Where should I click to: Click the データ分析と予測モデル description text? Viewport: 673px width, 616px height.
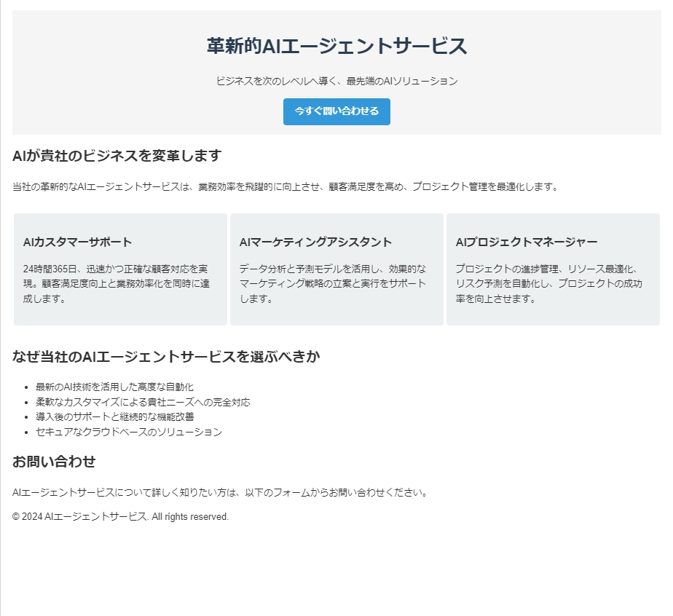333,283
